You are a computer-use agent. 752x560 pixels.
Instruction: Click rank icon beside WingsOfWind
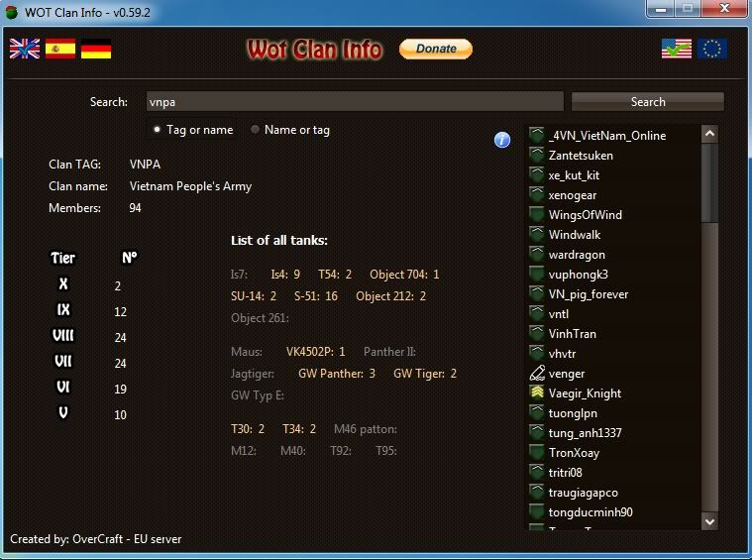click(537, 214)
